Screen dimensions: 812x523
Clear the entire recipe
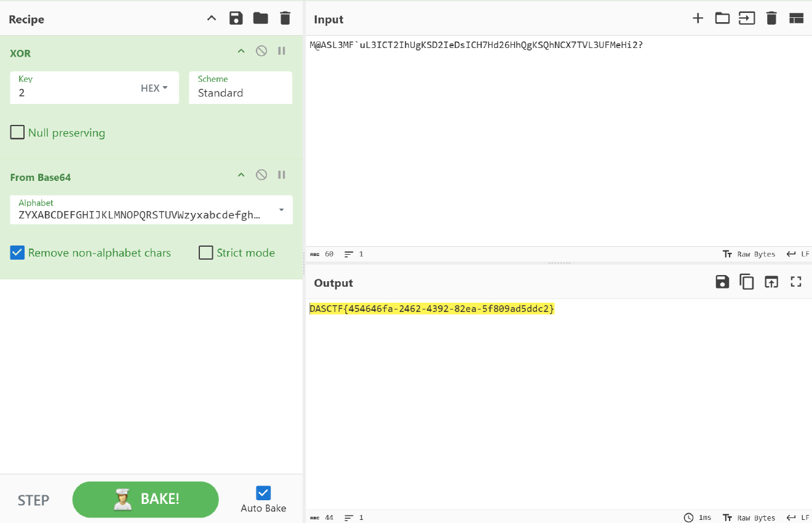(x=285, y=18)
